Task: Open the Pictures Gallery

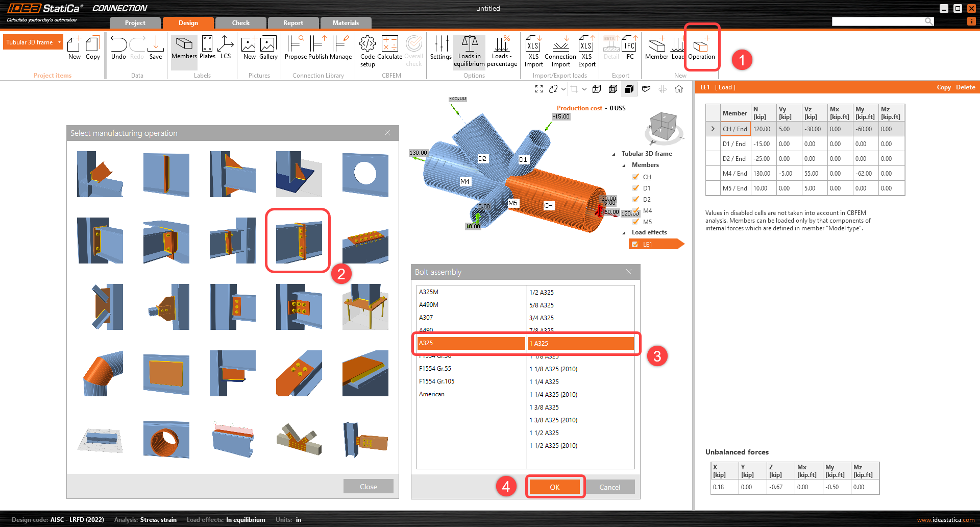Action: click(268, 47)
